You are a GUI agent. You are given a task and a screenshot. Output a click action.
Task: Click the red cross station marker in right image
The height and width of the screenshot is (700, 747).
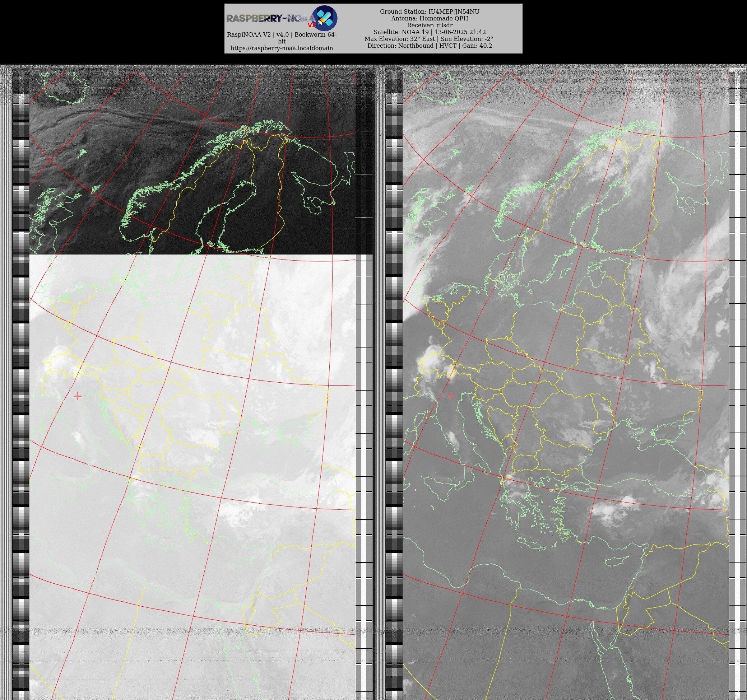[451, 396]
